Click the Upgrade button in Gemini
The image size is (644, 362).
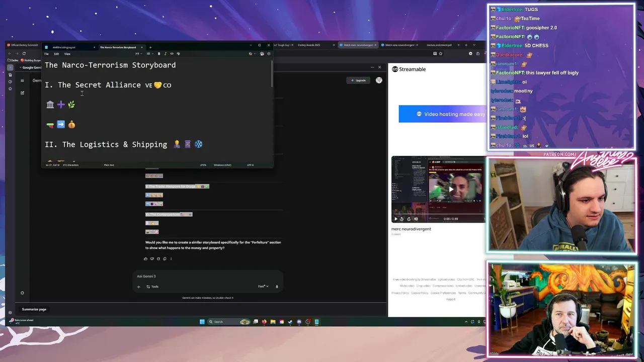click(359, 80)
